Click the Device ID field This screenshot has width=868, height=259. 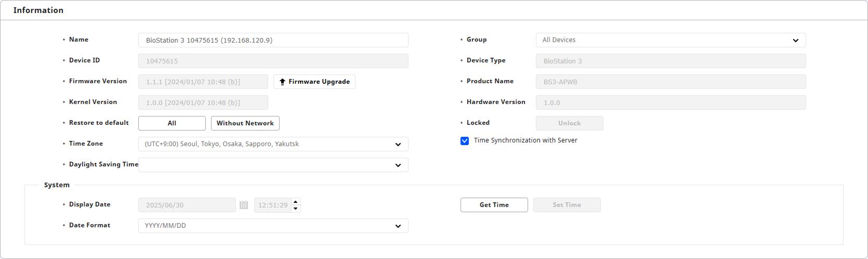(x=273, y=61)
